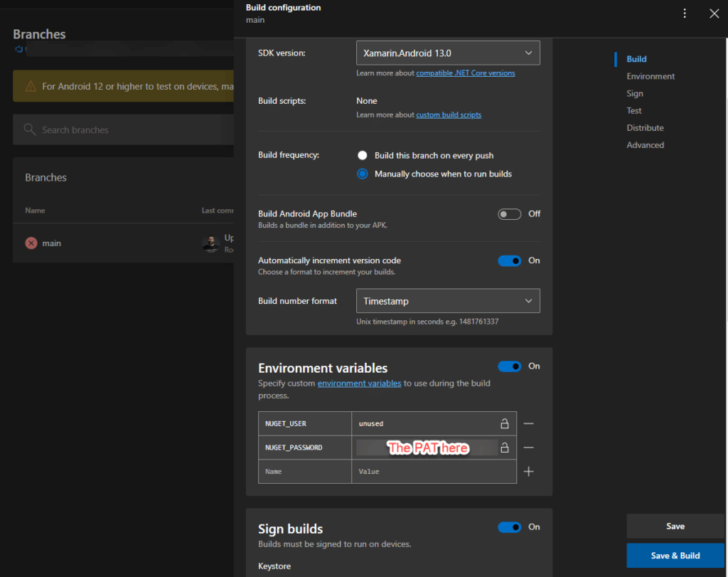Click the Name column header in Branches

click(35, 211)
